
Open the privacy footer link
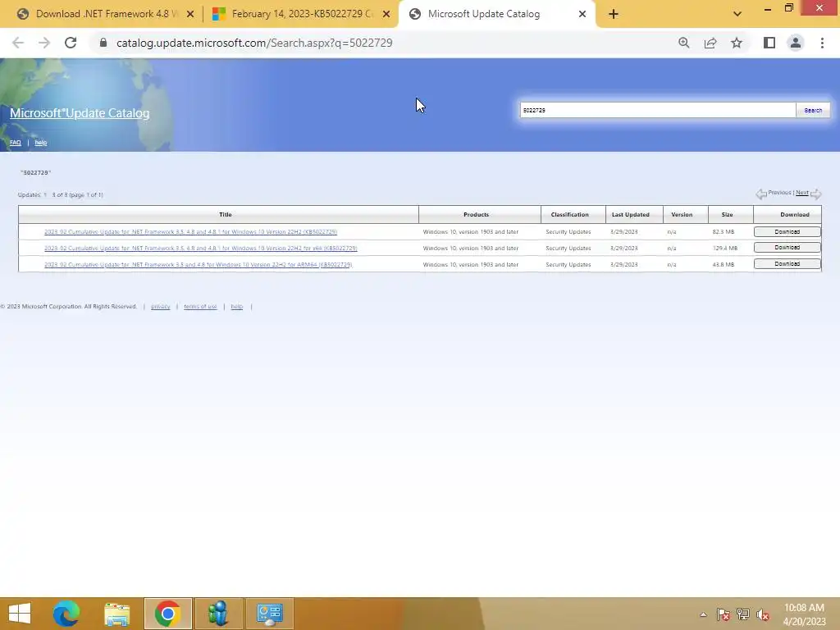tap(160, 307)
